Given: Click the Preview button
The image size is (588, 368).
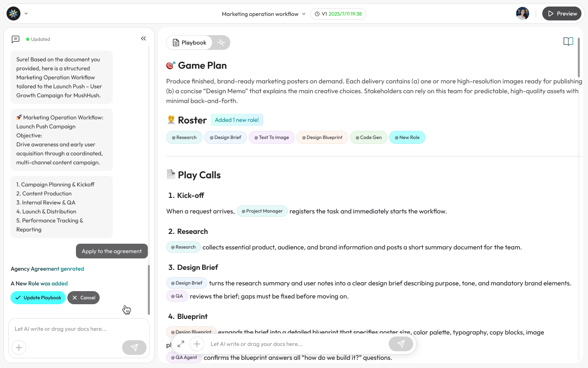Looking at the screenshot, I should [x=562, y=13].
